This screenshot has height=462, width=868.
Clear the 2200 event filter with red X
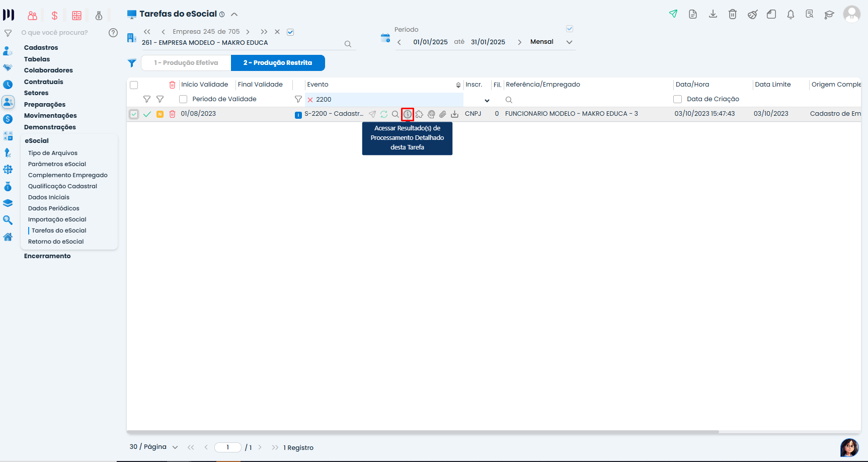(x=310, y=100)
